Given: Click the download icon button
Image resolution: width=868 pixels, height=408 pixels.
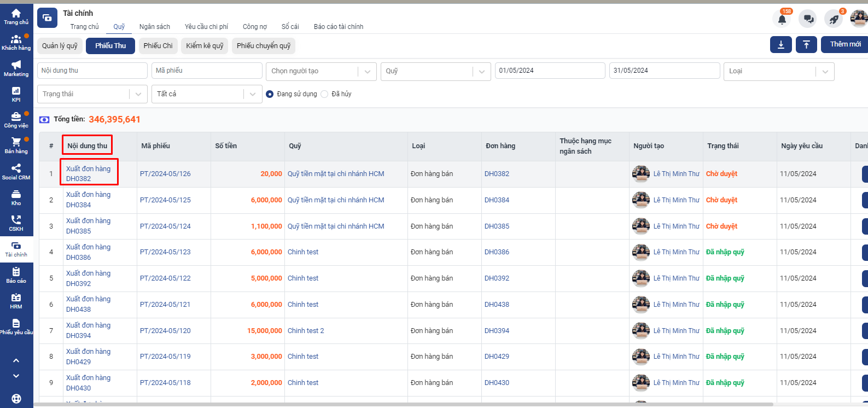Looking at the screenshot, I should coord(780,45).
